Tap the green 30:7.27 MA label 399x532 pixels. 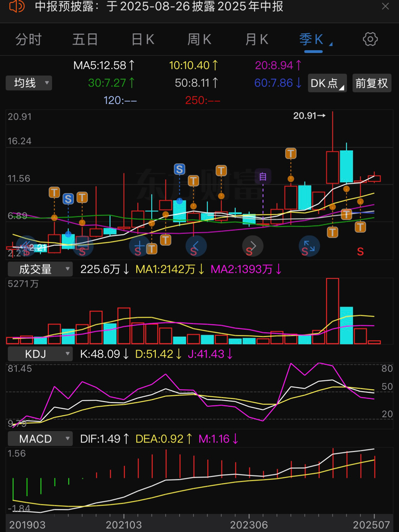[x=112, y=83]
